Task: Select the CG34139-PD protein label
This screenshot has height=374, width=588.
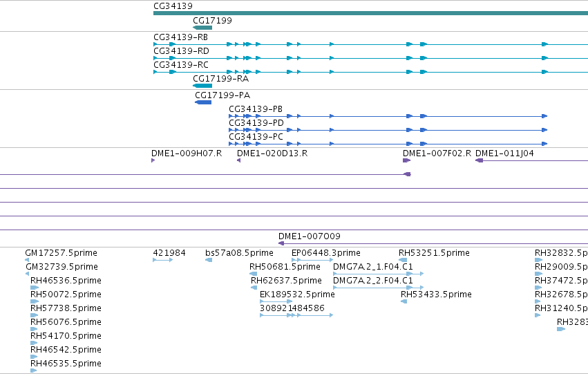Action: tap(256, 123)
